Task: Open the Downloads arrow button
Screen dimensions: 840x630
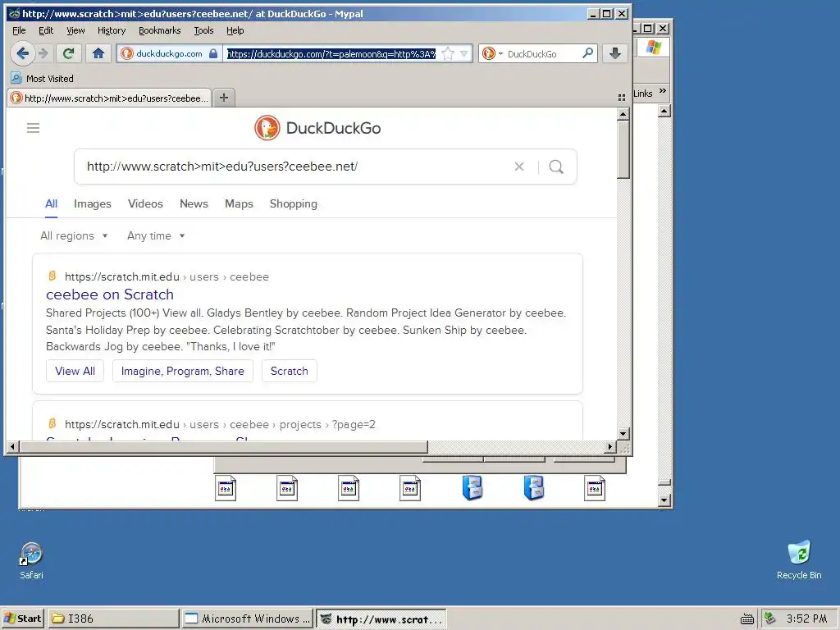Action: (615, 53)
